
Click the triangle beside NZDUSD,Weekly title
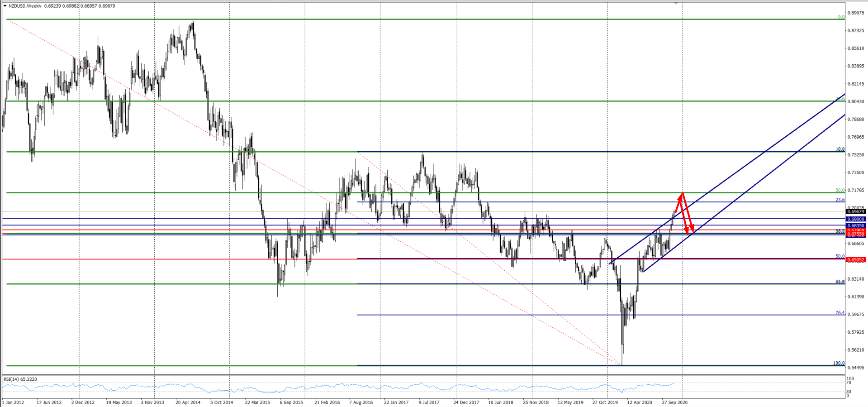tap(5, 6)
